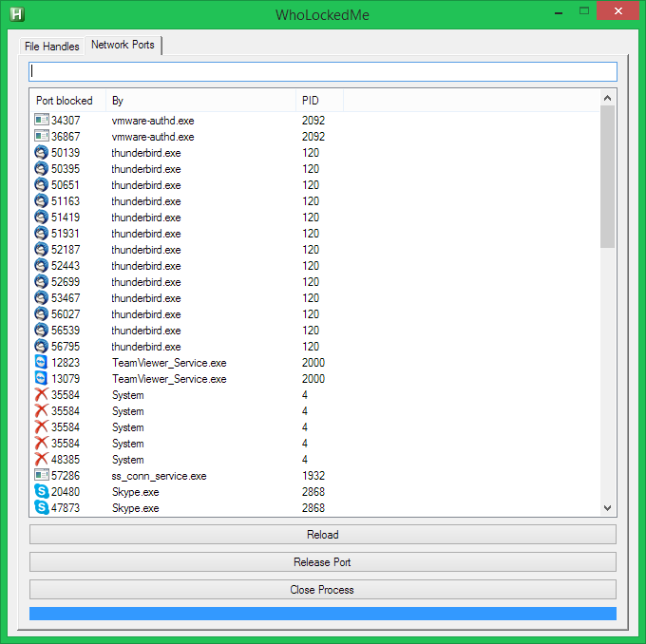Screen dimensions: 646x644
Task: Click the TeamViewer icon for port 13079
Action: coord(41,378)
